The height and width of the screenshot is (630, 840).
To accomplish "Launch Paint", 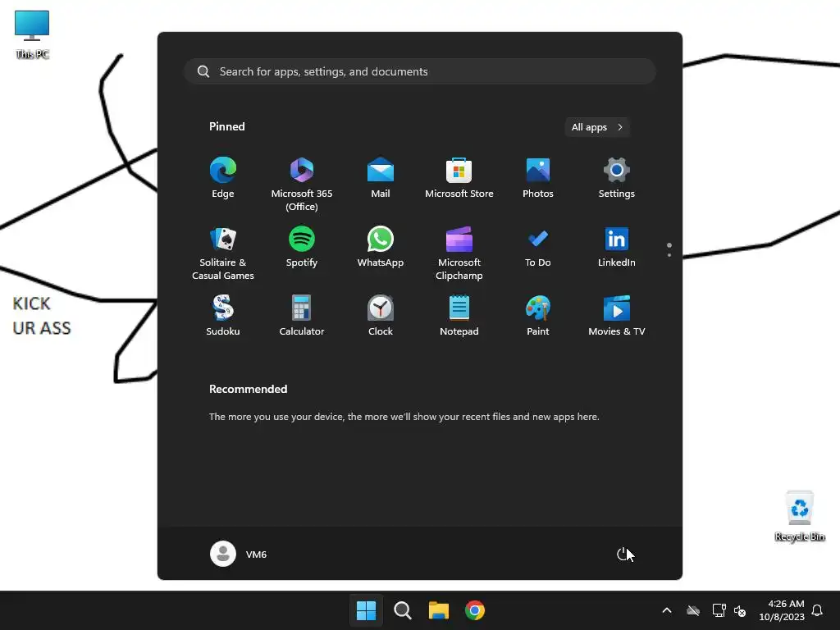I will pos(538,316).
